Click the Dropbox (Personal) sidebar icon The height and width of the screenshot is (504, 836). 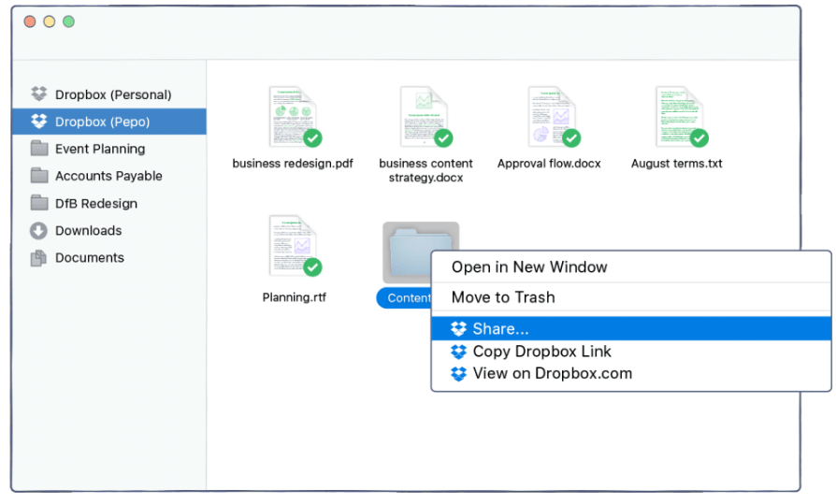coord(39,94)
